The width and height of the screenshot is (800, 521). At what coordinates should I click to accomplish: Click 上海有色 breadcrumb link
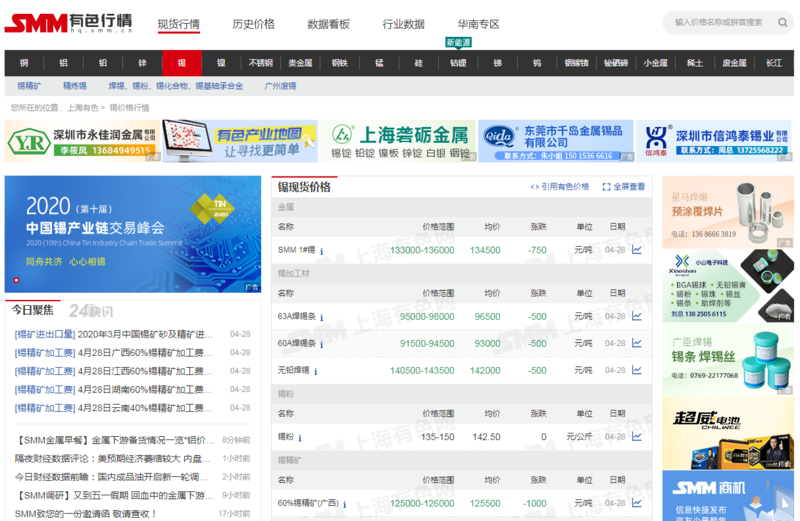coord(83,108)
